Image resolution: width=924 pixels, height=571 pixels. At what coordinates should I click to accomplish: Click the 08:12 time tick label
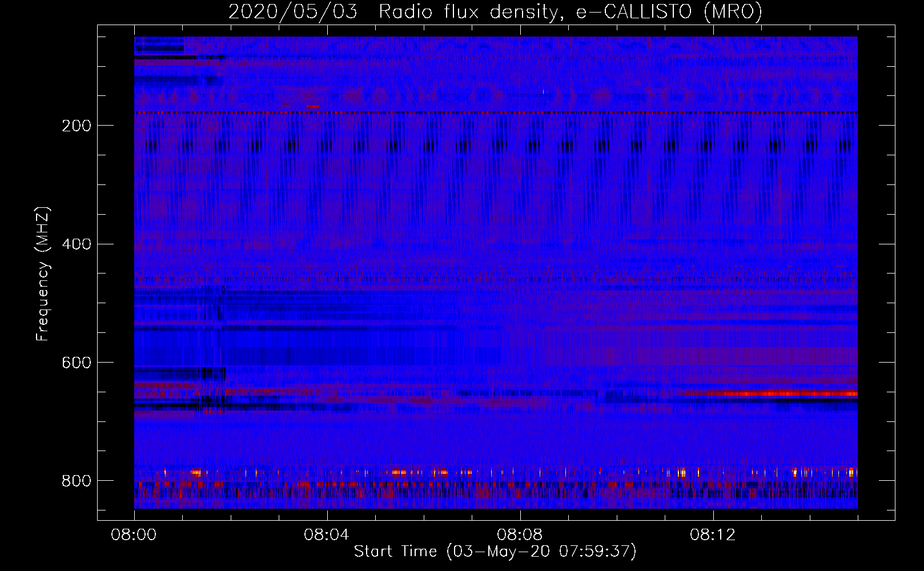coord(713,535)
